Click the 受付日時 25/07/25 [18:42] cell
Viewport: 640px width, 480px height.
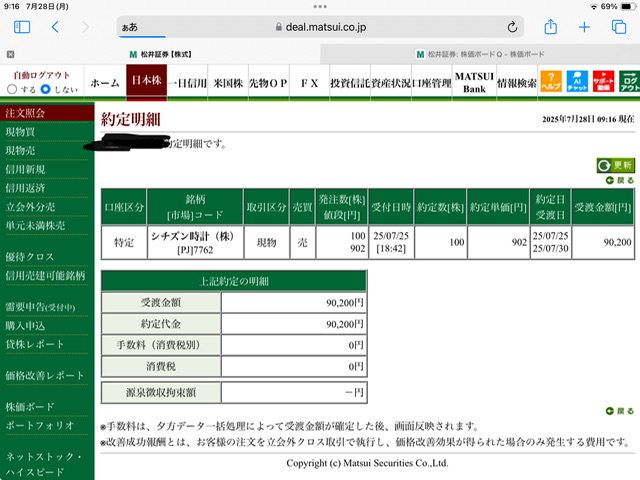pyautogui.click(x=391, y=242)
